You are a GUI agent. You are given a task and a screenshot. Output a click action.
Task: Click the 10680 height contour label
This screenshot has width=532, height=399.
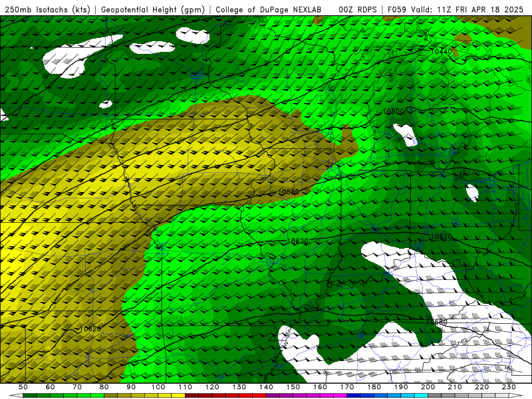[x=437, y=322]
